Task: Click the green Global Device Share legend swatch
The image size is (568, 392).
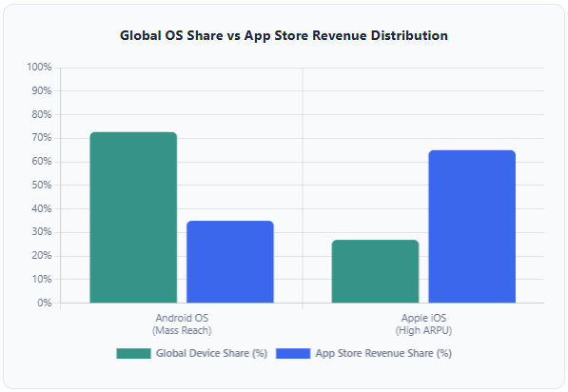Action: (133, 353)
